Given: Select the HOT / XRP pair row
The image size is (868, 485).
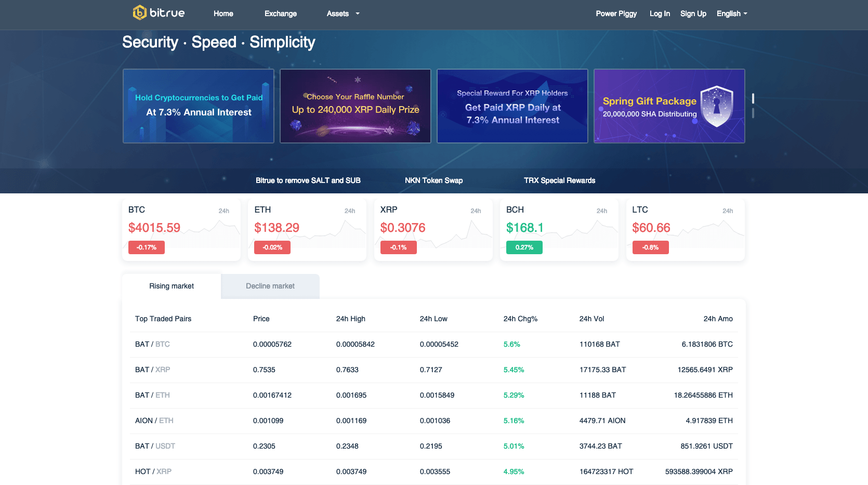Looking at the screenshot, I should pos(434,471).
